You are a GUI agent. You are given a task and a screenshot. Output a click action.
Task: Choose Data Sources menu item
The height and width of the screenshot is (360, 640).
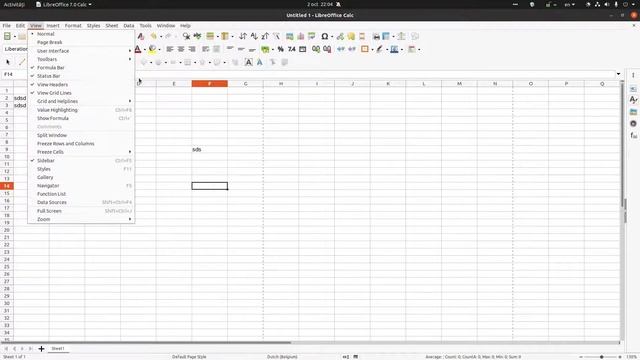tap(81, 202)
